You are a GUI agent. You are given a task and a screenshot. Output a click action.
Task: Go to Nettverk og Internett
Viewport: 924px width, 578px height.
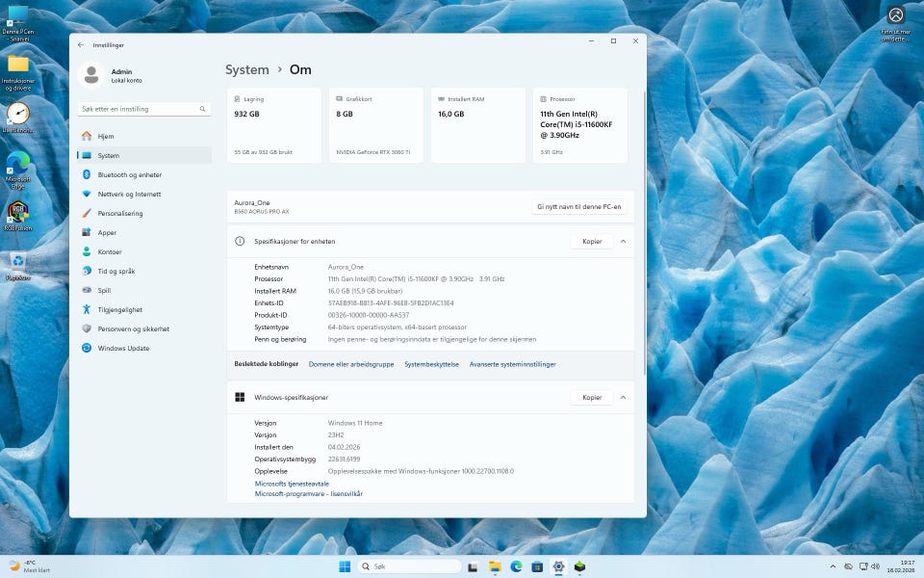click(x=143, y=194)
